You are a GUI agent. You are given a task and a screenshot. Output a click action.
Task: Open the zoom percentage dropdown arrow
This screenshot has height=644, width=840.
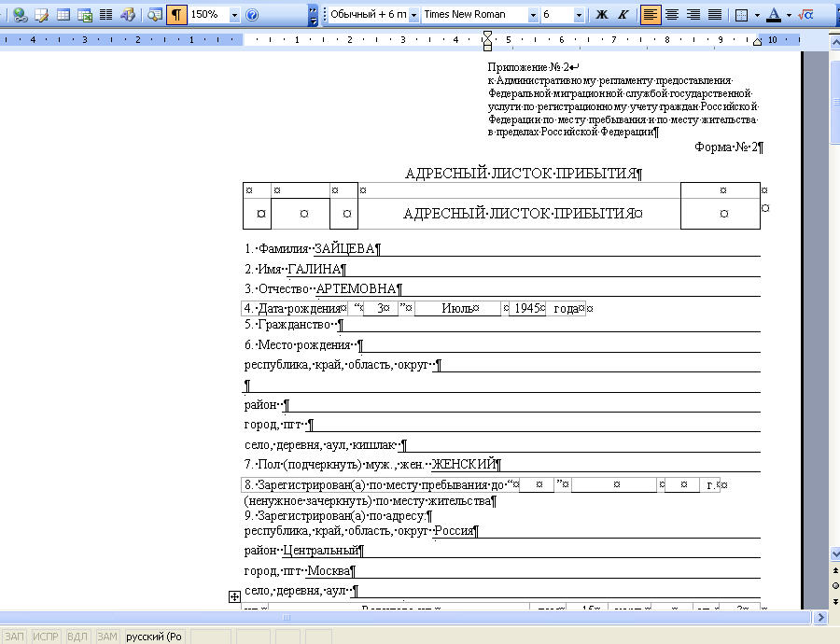coord(234,15)
